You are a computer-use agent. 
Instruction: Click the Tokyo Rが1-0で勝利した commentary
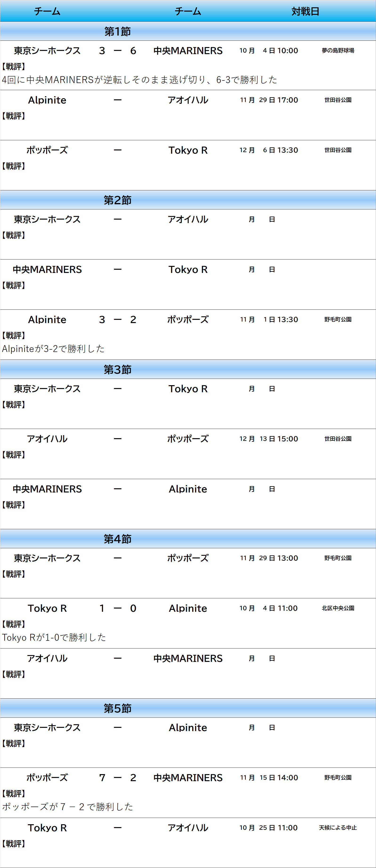pos(54,637)
